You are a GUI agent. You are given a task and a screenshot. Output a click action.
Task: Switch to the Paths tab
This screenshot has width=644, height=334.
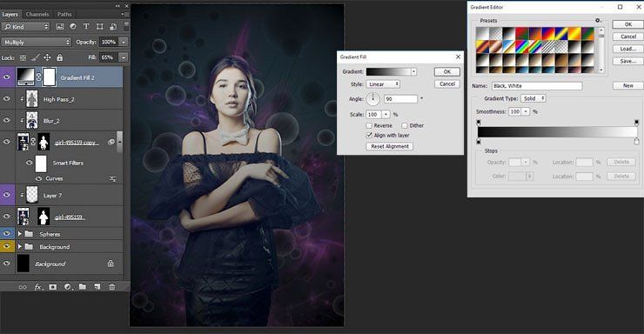[x=64, y=15]
